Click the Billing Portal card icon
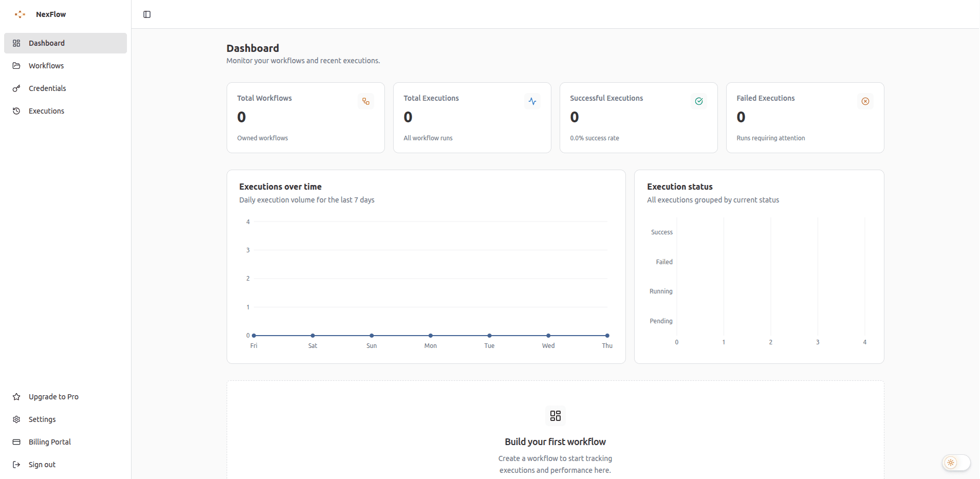980x479 pixels. [x=16, y=442]
